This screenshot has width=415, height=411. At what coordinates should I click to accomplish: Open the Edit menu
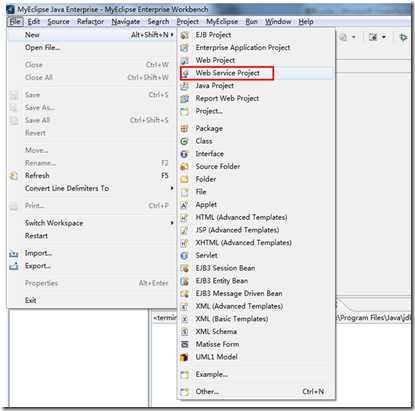(x=34, y=22)
